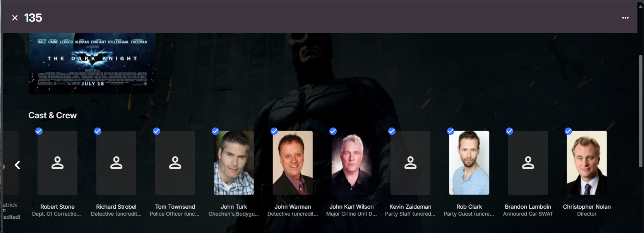Toggle Tom Townsend's selection checkmark

point(156,131)
